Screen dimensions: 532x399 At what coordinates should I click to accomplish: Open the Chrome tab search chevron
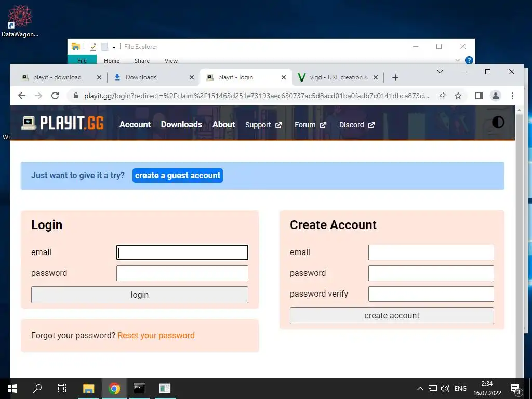click(x=440, y=72)
